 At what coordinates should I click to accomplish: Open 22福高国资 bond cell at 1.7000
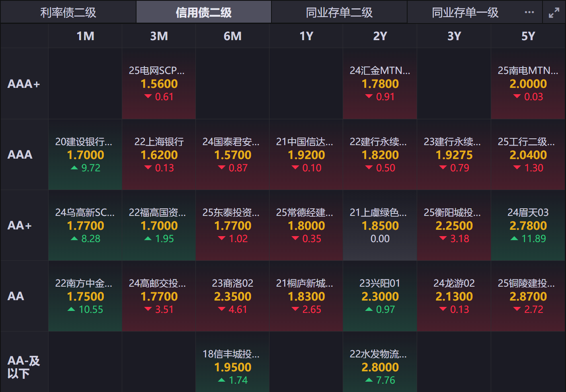point(159,225)
